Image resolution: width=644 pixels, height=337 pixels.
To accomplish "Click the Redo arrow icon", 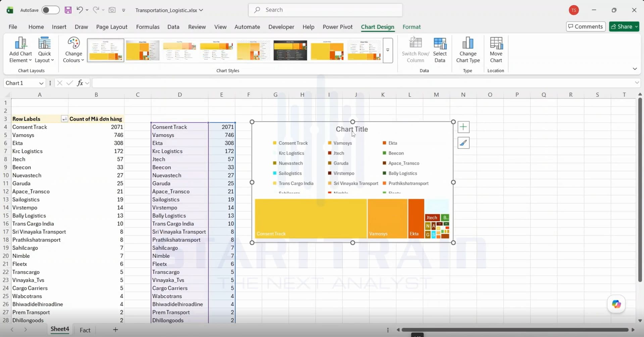I will (x=96, y=10).
